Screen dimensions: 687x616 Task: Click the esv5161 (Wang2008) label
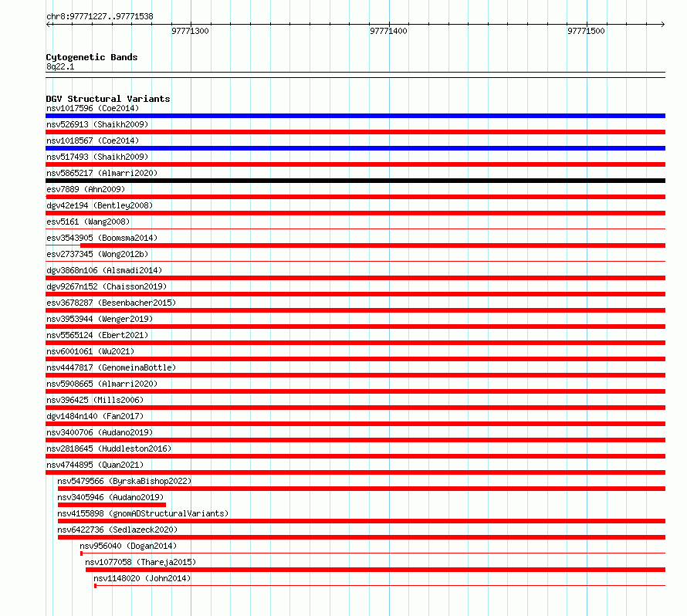pyautogui.click(x=88, y=222)
